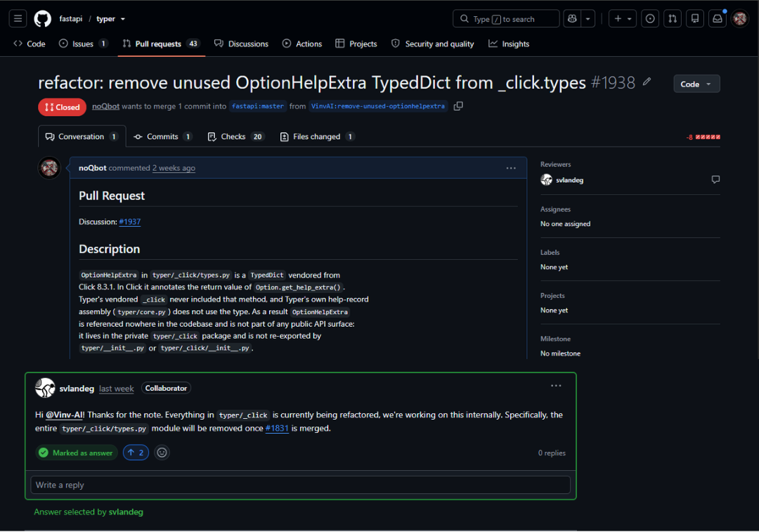Image resolution: width=759 pixels, height=532 pixels.
Task: Open the Pull requests tab
Action: click(161, 44)
